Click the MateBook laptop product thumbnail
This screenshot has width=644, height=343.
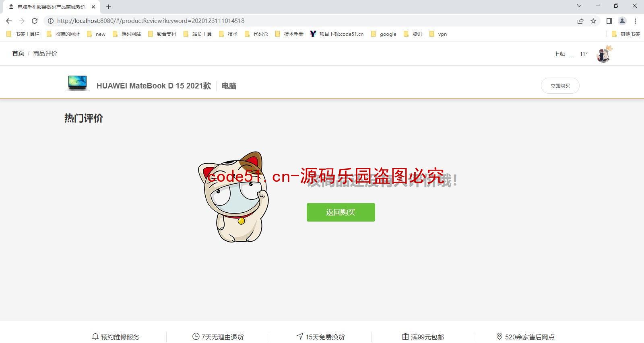77,83
